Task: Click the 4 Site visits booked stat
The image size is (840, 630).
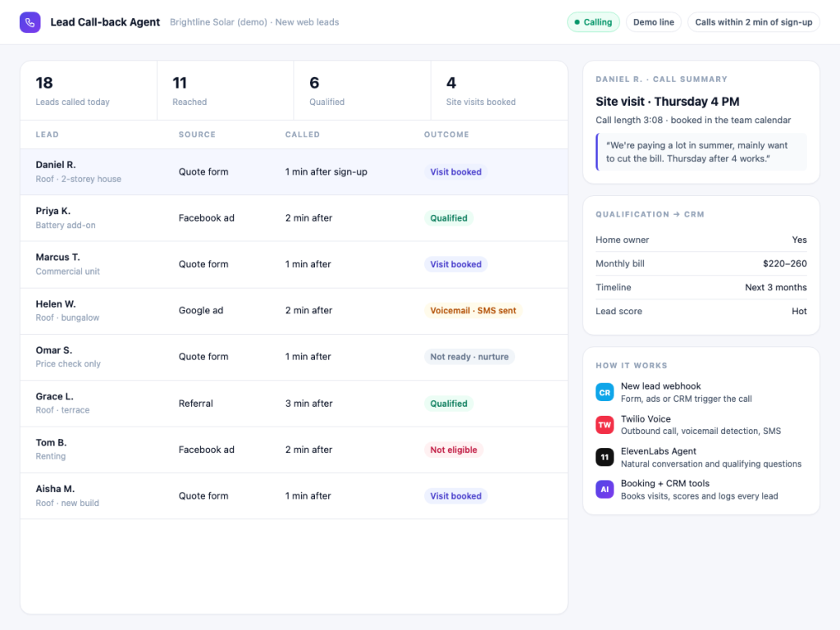Action: click(500, 90)
